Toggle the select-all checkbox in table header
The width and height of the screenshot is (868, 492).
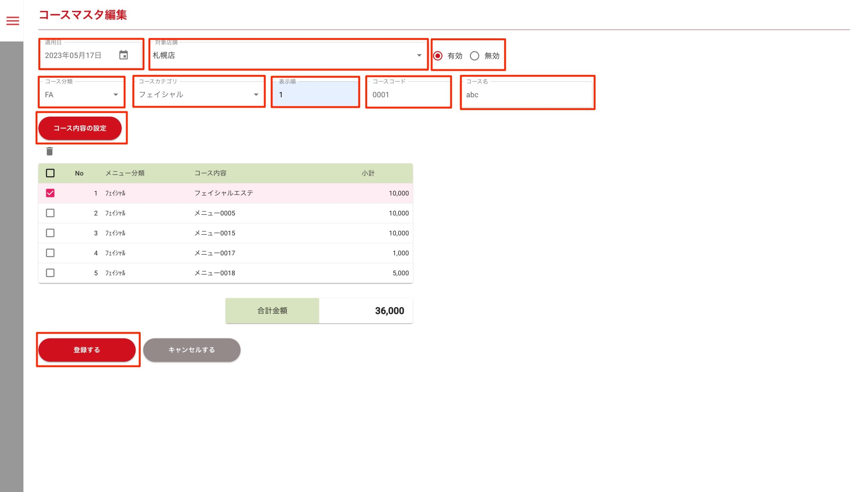coord(50,173)
